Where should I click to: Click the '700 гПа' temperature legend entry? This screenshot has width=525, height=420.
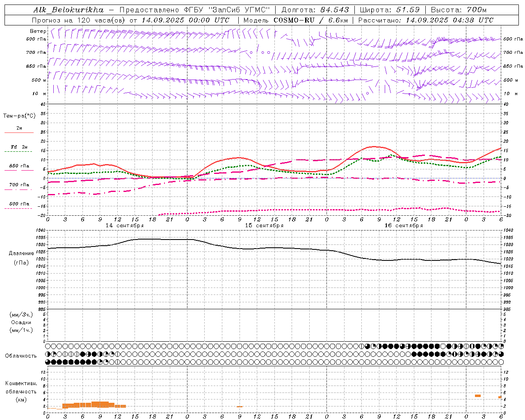click(19, 185)
